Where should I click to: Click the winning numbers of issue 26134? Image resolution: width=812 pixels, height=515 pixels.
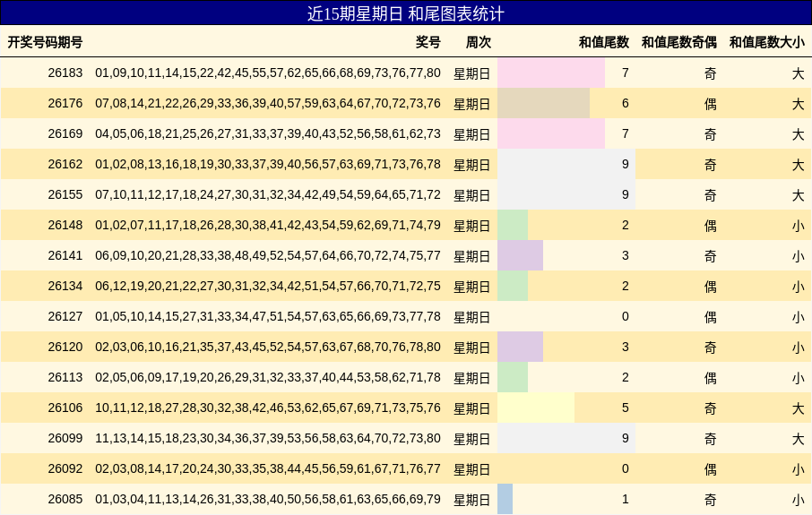(x=268, y=287)
